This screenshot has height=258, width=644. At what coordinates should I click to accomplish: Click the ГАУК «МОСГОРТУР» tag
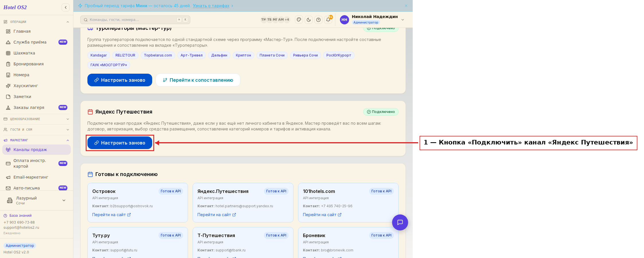[109, 65]
